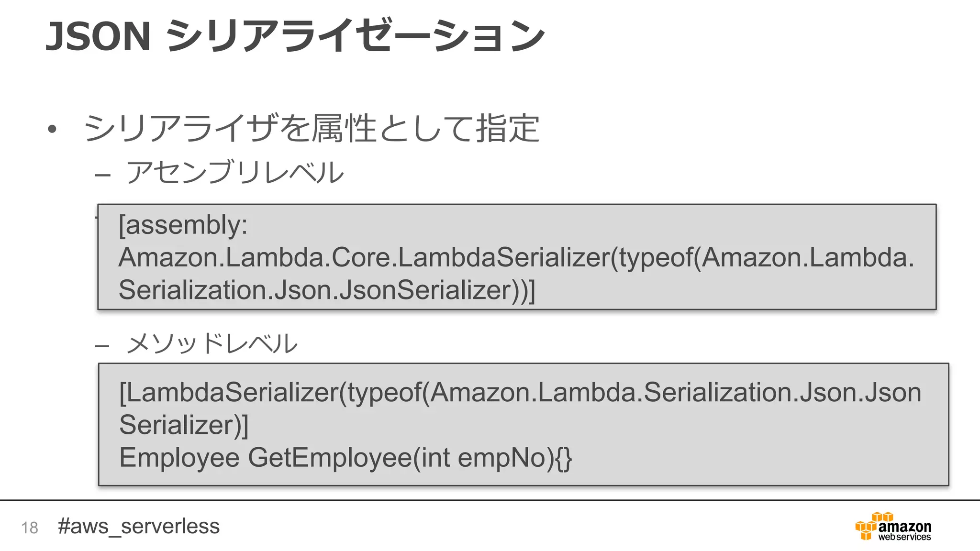Click the dash before 'アセンブリレベル'
The image size is (980, 551).
coord(102,175)
